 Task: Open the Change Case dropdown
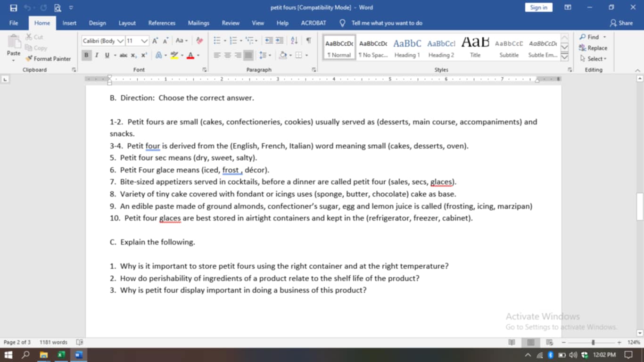click(x=182, y=41)
